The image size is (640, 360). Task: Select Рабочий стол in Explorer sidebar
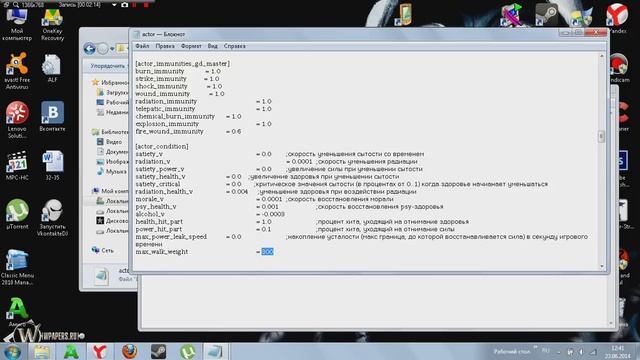coord(113,102)
